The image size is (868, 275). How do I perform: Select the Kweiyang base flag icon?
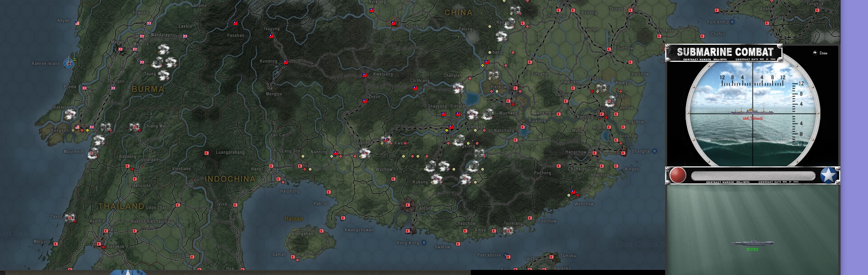(365, 75)
